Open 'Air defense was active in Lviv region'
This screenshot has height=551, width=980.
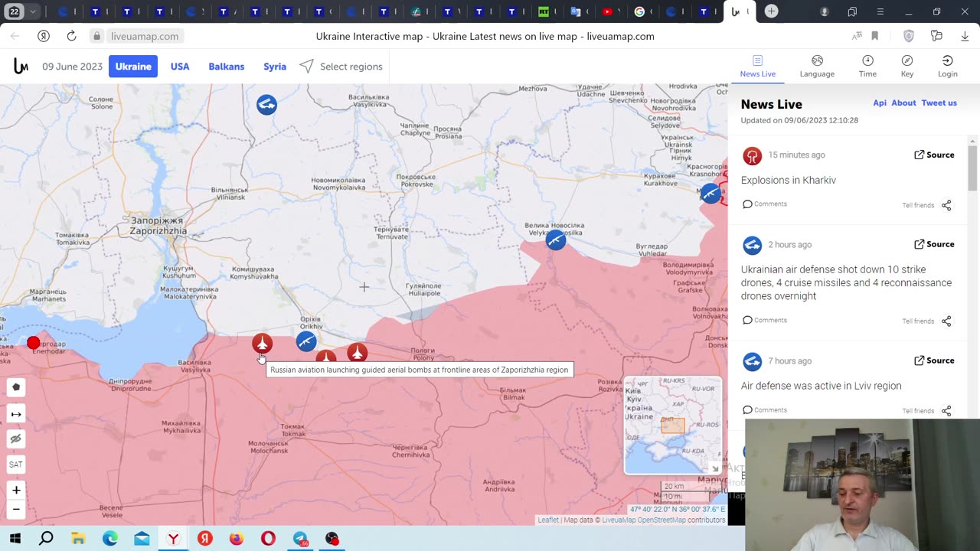(x=821, y=386)
